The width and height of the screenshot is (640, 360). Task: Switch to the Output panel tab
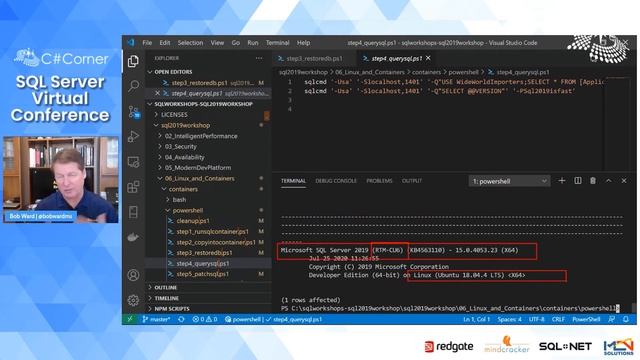(412, 181)
